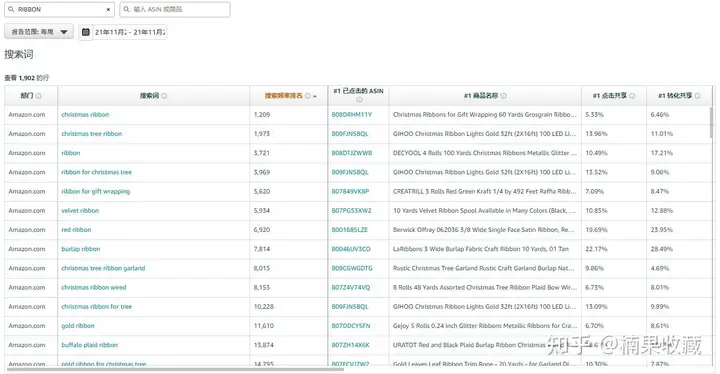Open the christmas ribbon search term link
The height and width of the screenshot is (374, 720).
(85, 114)
